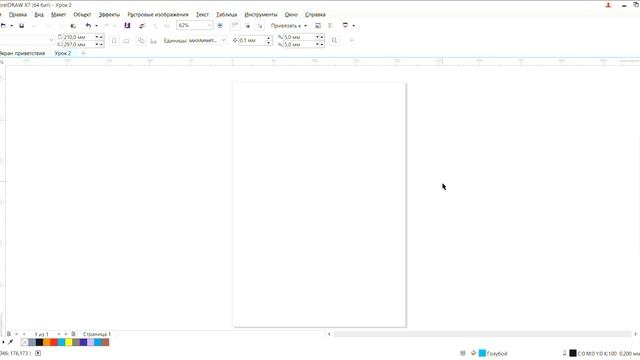Viewport: 640px width, 360px height.
Task: Open the Правка menu
Action: [18, 15]
